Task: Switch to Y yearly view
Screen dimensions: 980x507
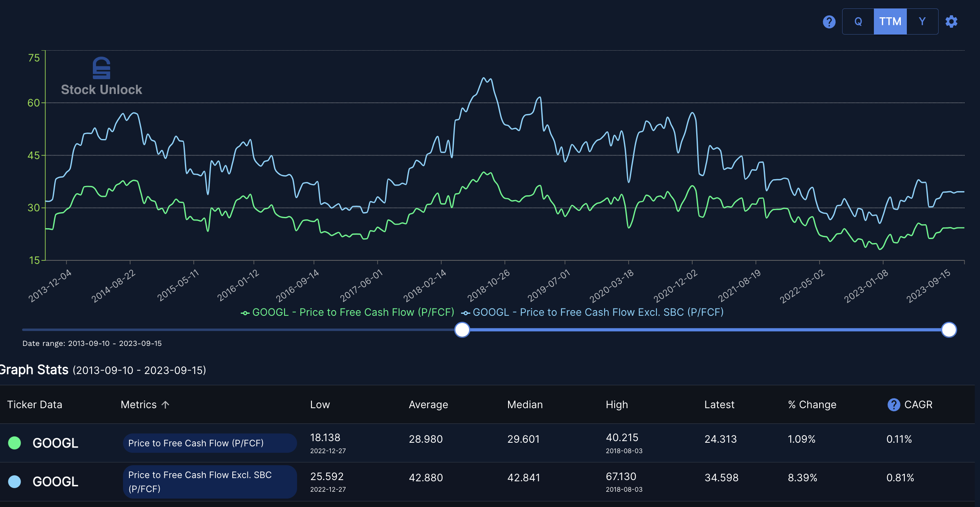Action: [922, 21]
